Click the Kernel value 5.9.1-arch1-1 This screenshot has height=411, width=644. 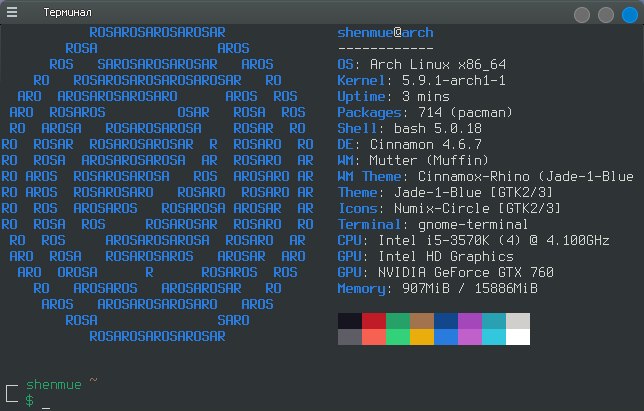click(x=453, y=80)
